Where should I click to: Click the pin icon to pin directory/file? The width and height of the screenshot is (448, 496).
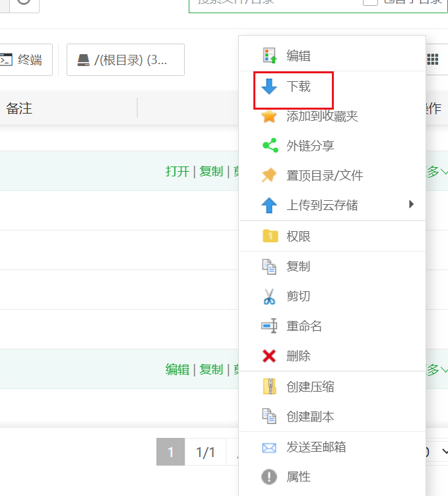pos(269,176)
